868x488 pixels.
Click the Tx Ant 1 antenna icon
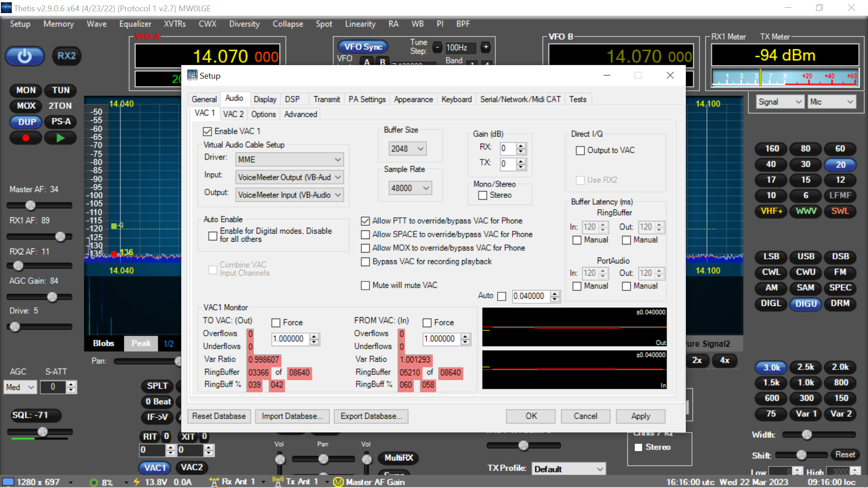click(x=278, y=482)
